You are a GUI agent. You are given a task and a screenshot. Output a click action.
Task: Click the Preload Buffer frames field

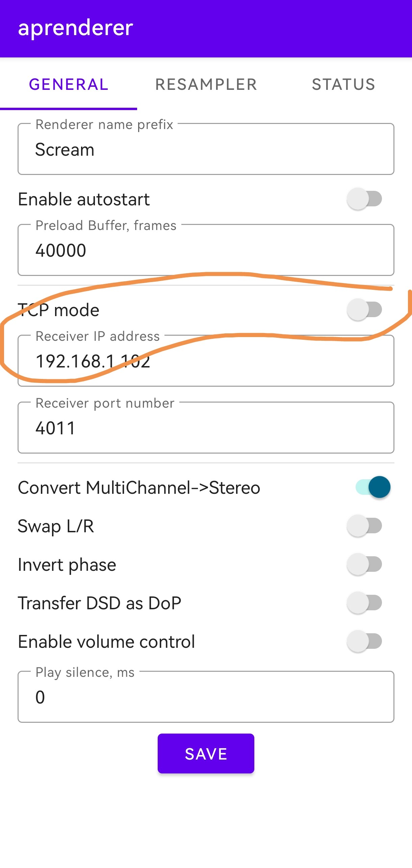coord(206,250)
